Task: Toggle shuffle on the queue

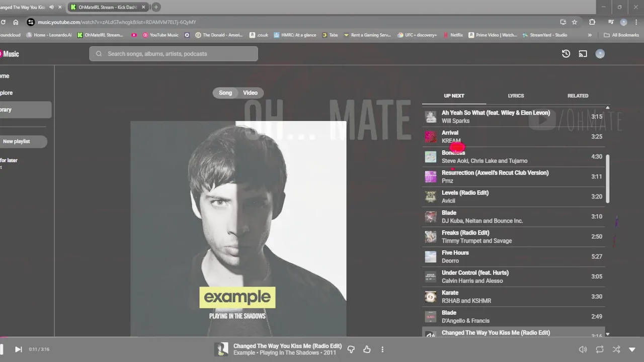Action: click(x=616, y=349)
